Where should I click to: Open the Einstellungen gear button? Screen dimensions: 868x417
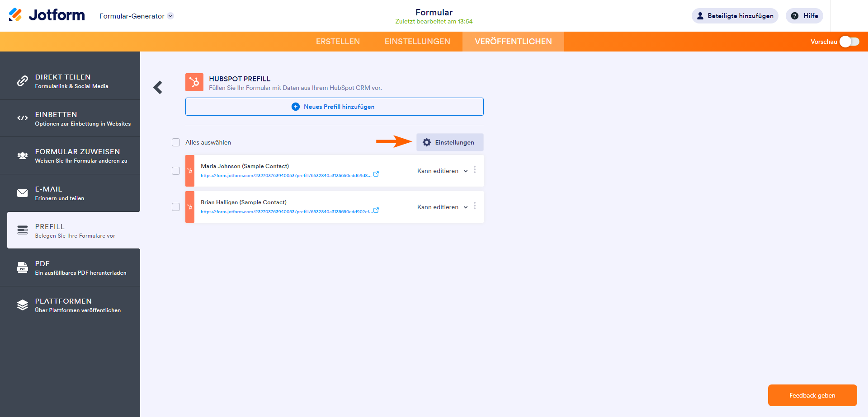[x=450, y=142]
